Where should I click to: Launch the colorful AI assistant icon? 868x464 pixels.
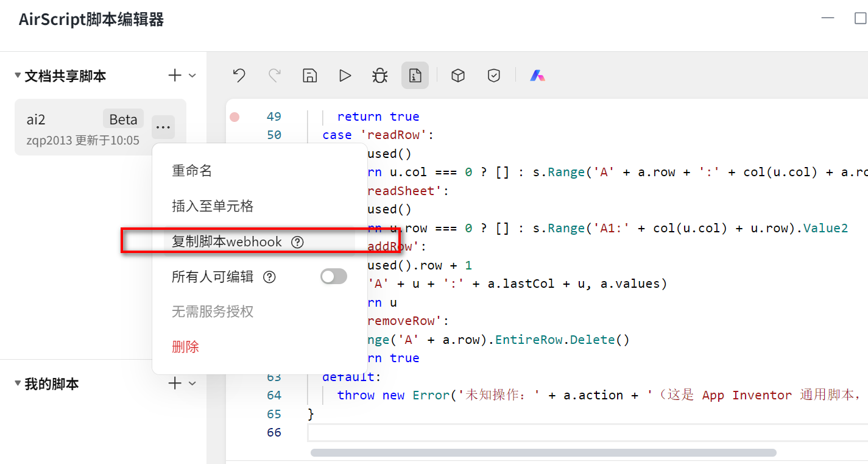pyautogui.click(x=537, y=76)
